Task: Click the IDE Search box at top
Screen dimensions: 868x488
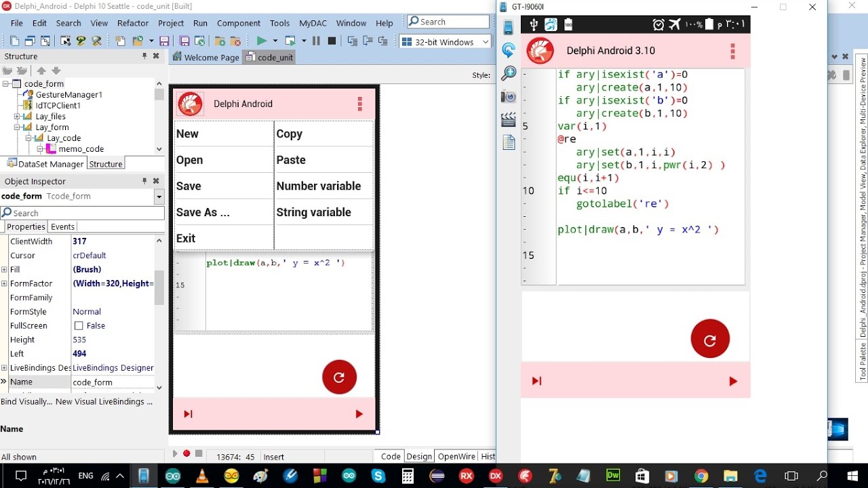Action: 448,22
